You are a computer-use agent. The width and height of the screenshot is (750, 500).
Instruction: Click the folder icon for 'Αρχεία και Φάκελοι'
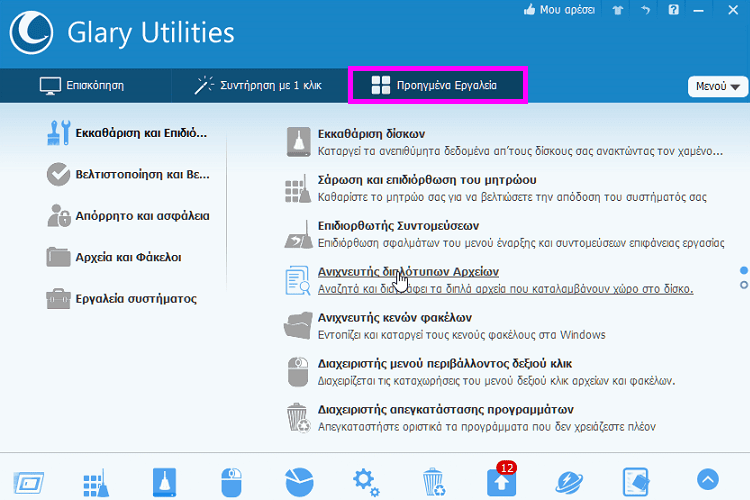point(58,257)
